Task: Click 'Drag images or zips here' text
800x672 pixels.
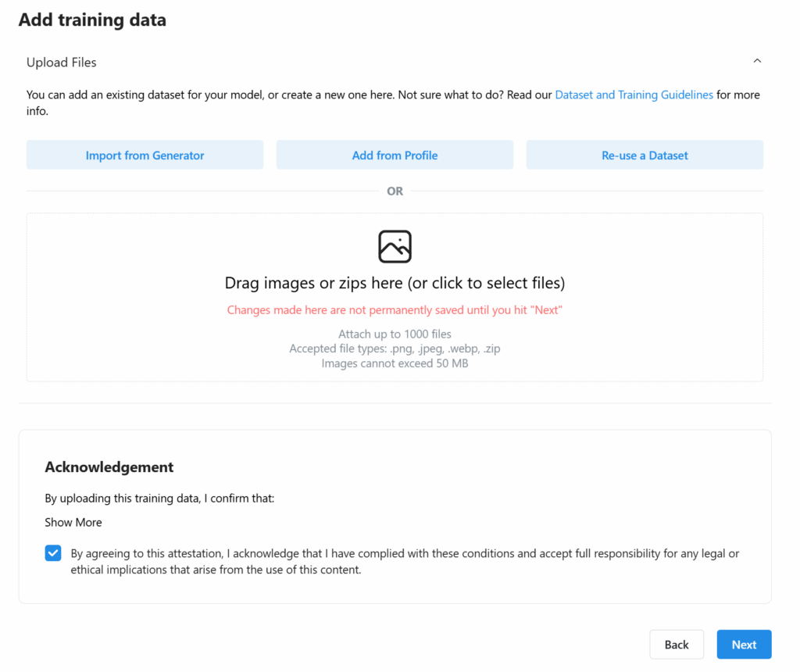Action: pyautogui.click(x=395, y=283)
